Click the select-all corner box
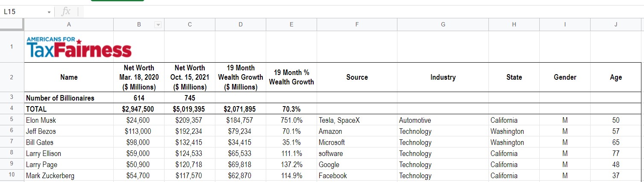644x182 pixels. [x=12, y=25]
